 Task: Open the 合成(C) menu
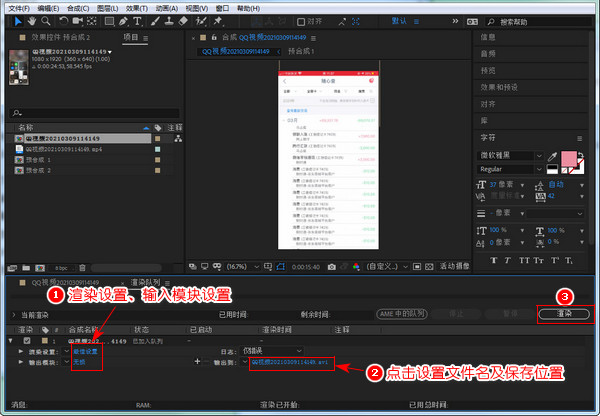(78, 8)
